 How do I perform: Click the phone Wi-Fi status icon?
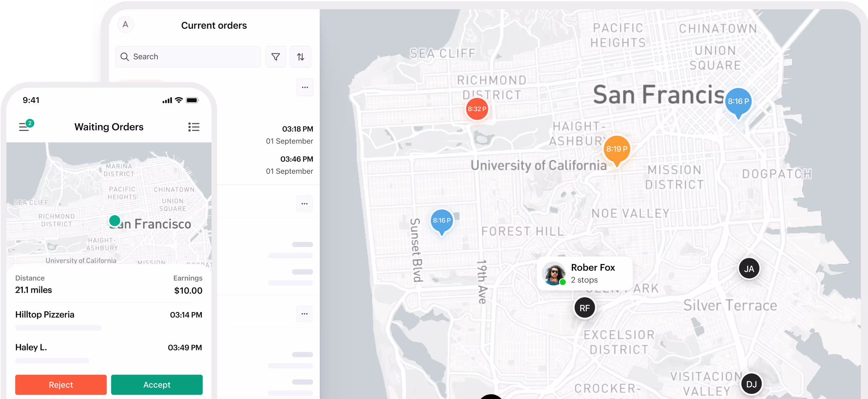point(179,100)
